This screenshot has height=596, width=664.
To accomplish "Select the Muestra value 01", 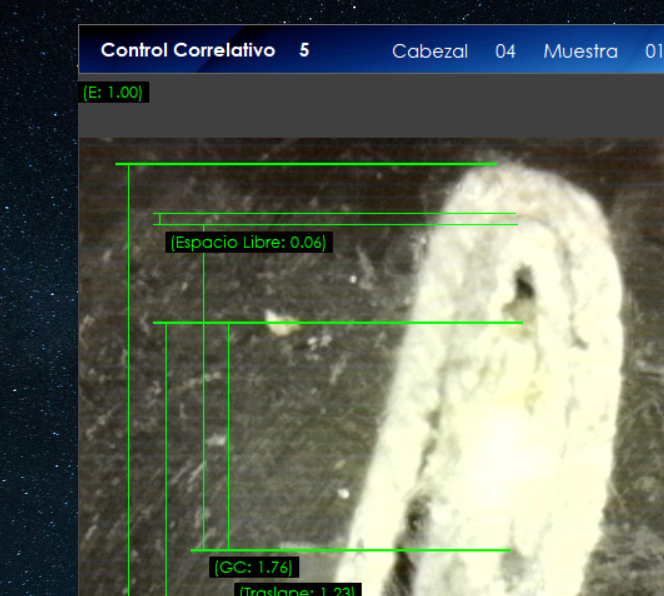I will 653,51.
